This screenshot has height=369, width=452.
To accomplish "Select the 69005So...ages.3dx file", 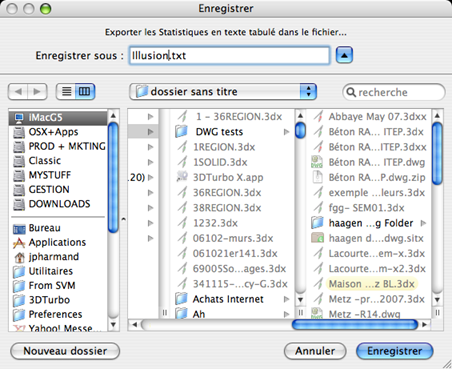I will coord(231,269).
